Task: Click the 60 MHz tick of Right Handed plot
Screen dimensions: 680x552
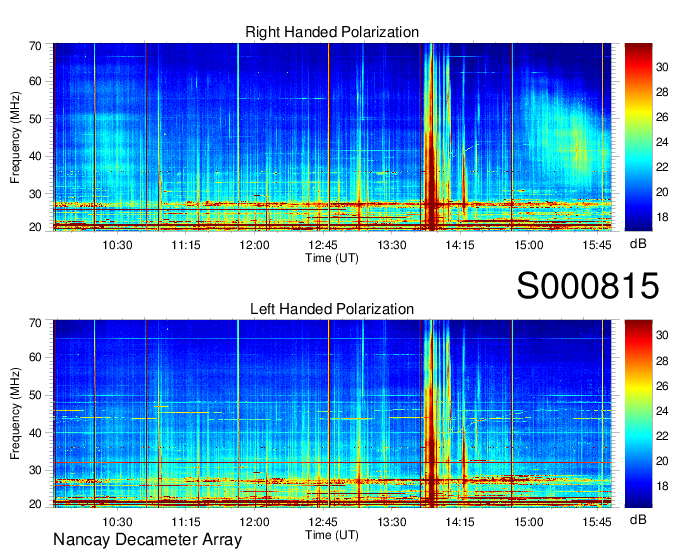Action: coord(35,82)
